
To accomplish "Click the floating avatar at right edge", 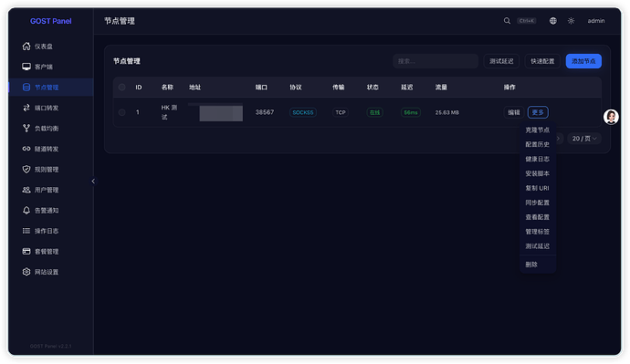I will tap(611, 117).
